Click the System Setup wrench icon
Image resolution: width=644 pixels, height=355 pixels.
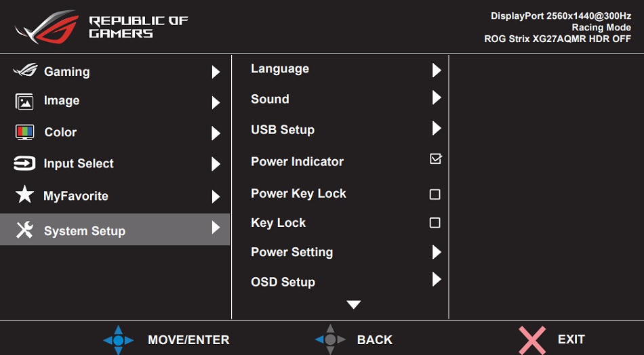click(x=24, y=230)
